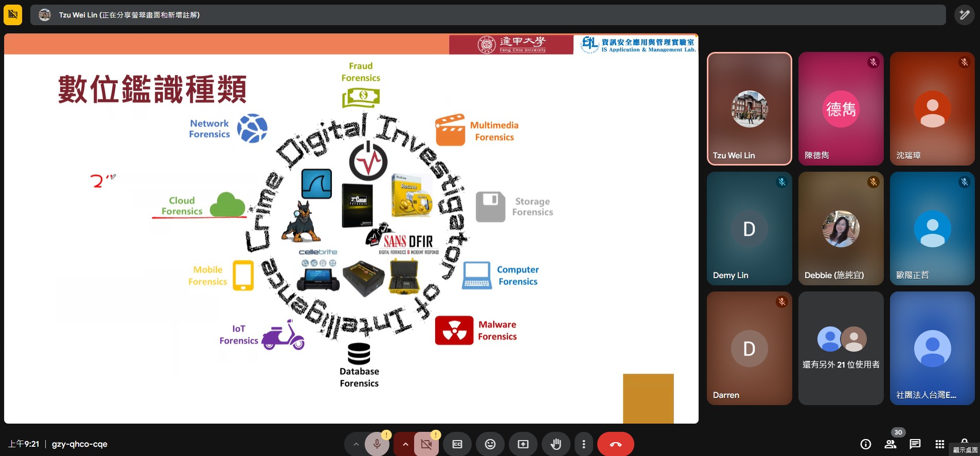Screen dimensions: 980x456
Task: Click the Mobile Forensics phone icon
Action: (x=243, y=276)
